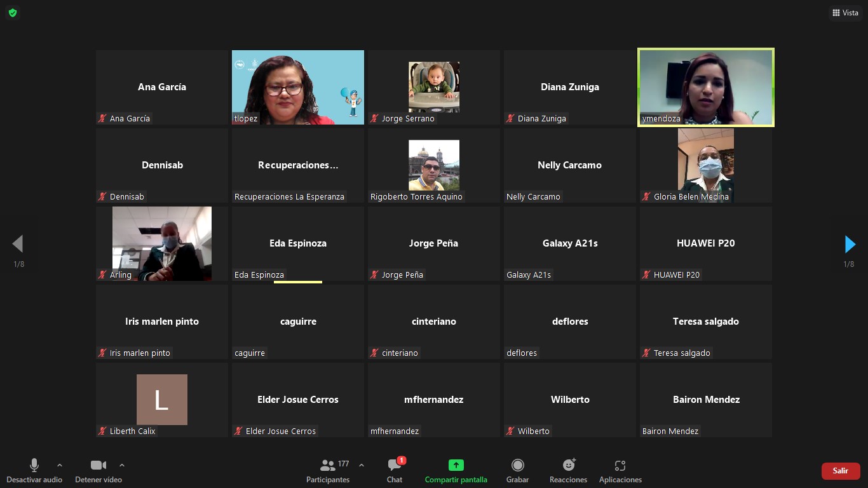Open Aplicaciones from the toolbar

click(620, 470)
